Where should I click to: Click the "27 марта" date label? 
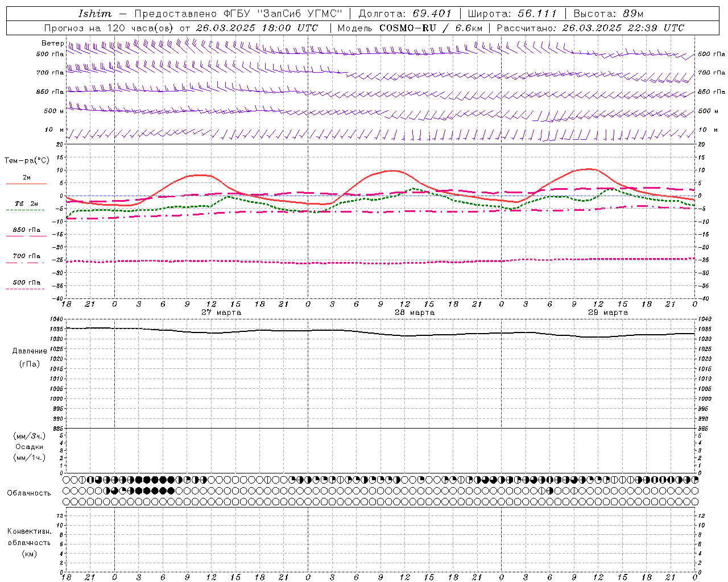point(221,313)
